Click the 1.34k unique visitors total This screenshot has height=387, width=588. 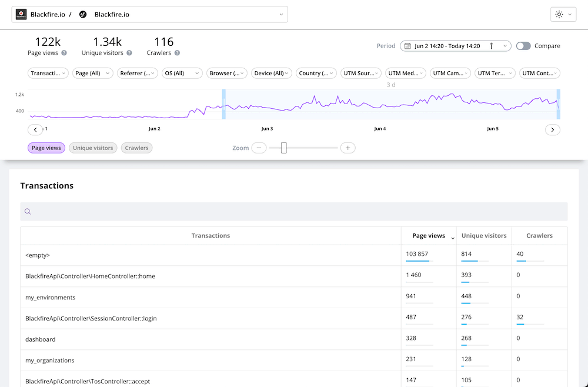click(107, 42)
